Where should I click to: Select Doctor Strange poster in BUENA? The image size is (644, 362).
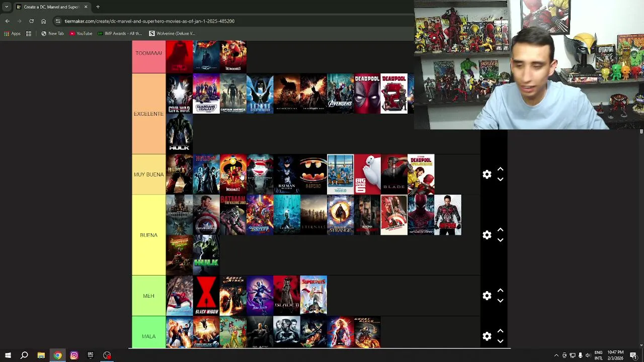click(340, 215)
